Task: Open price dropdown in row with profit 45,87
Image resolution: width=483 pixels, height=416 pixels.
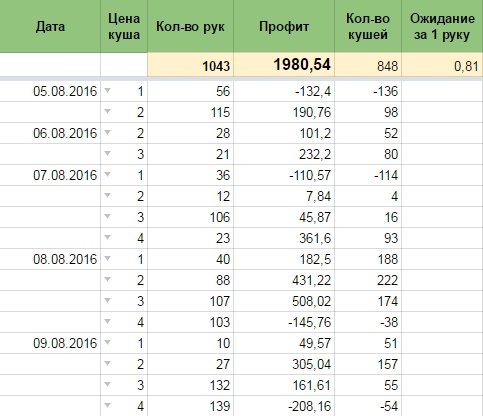Action: click(107, 216)
